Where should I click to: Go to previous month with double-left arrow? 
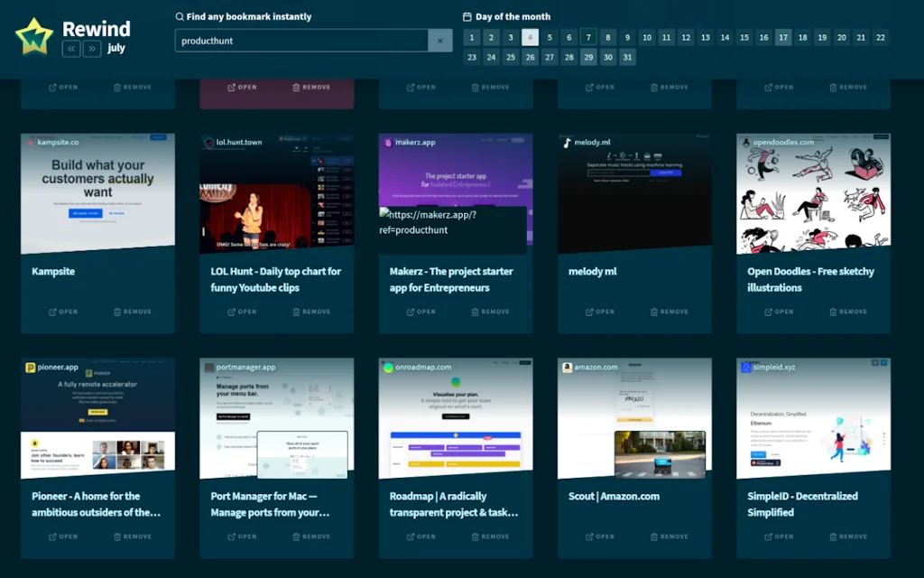click(x=70, y=49)
